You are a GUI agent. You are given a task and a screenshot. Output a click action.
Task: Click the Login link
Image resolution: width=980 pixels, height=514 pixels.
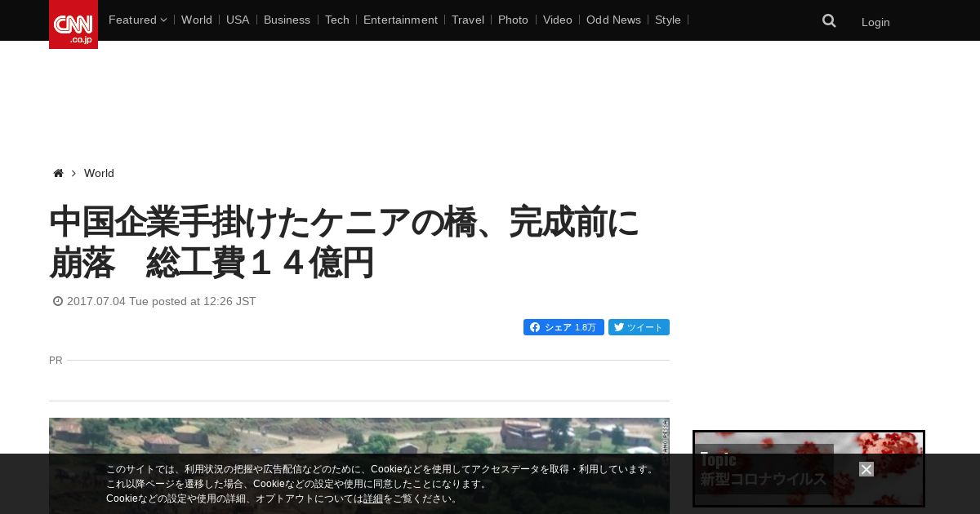(875, 22)
